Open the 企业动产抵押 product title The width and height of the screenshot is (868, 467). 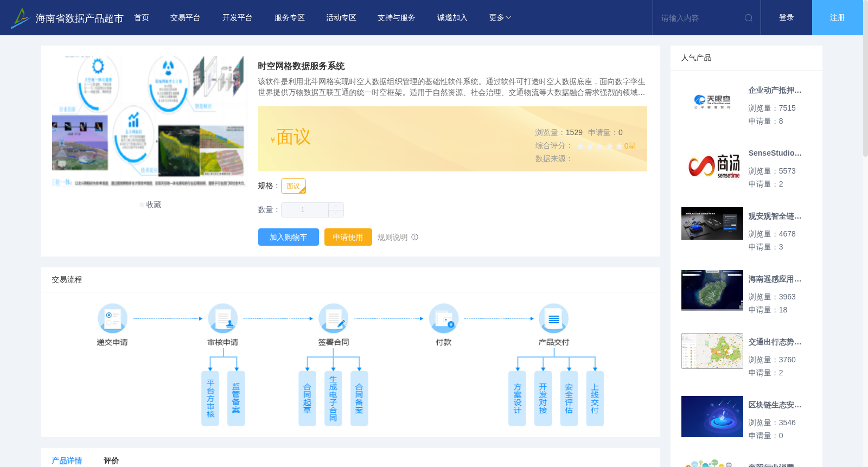775,91
